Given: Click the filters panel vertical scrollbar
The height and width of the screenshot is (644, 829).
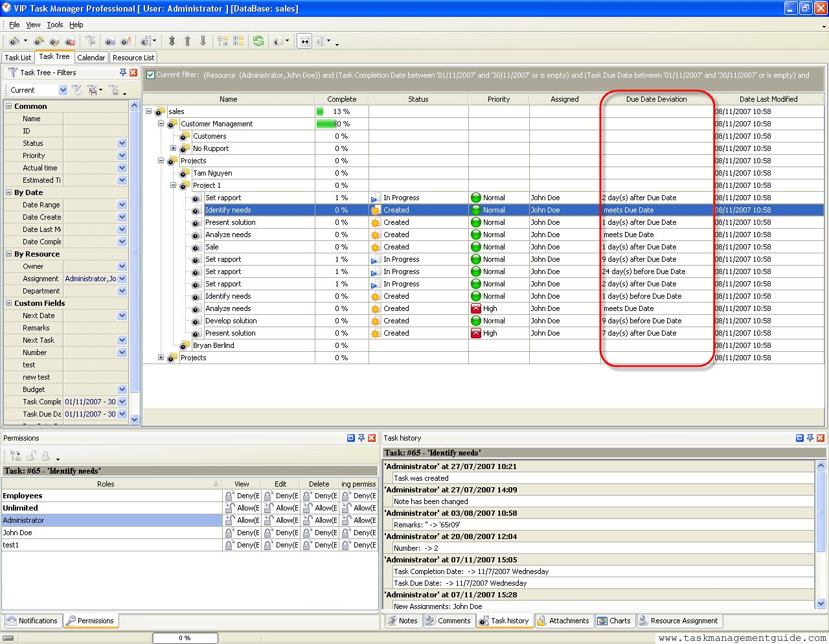Looking at the screenshot, I should (135, 262).
